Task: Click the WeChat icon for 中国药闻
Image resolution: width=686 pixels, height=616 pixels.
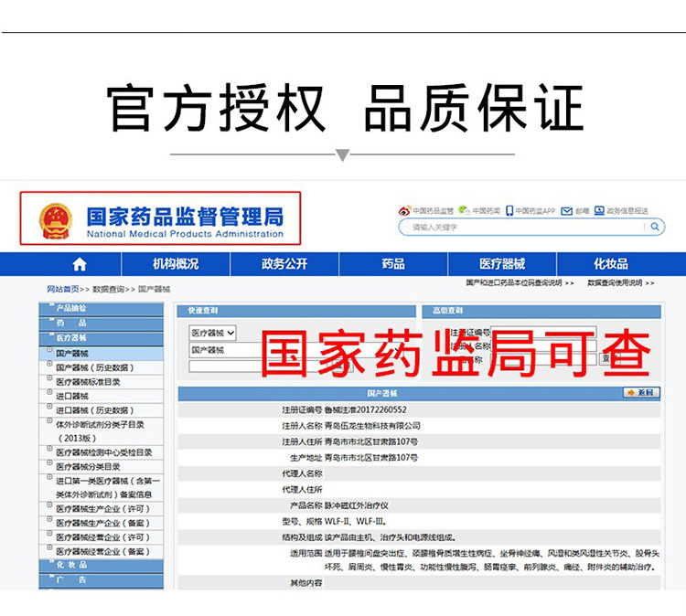Action: pyautogui.click(x=464, y=210)
